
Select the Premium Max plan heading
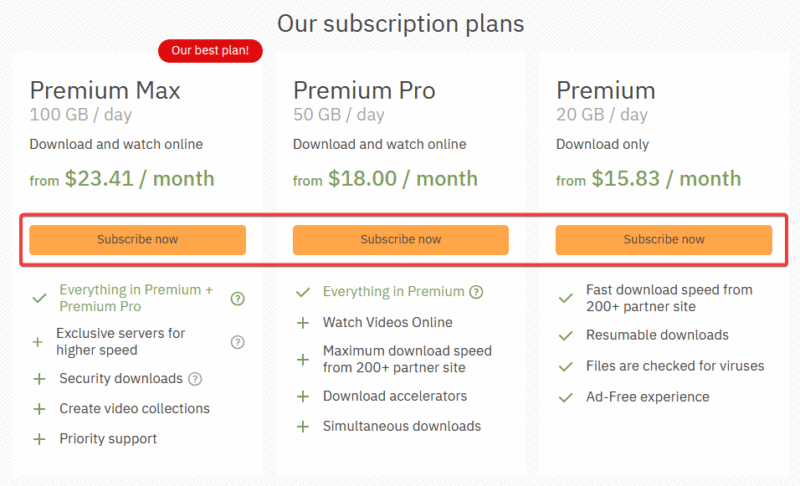[x=105, y=90]
